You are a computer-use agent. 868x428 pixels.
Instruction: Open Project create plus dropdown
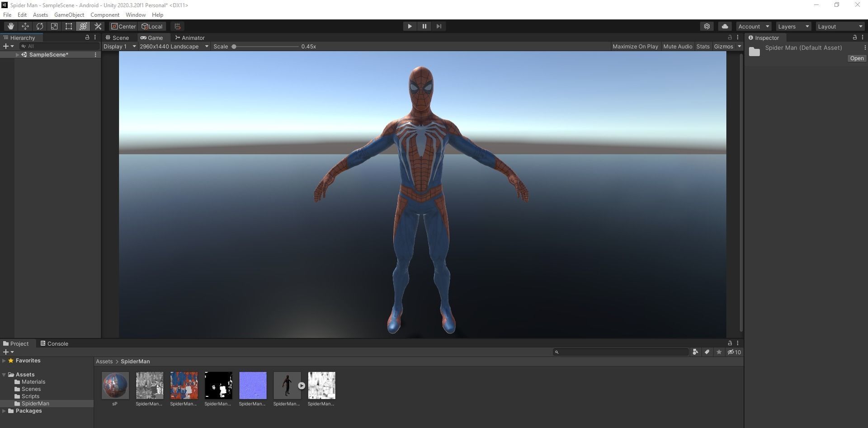(x=8, y=352)
